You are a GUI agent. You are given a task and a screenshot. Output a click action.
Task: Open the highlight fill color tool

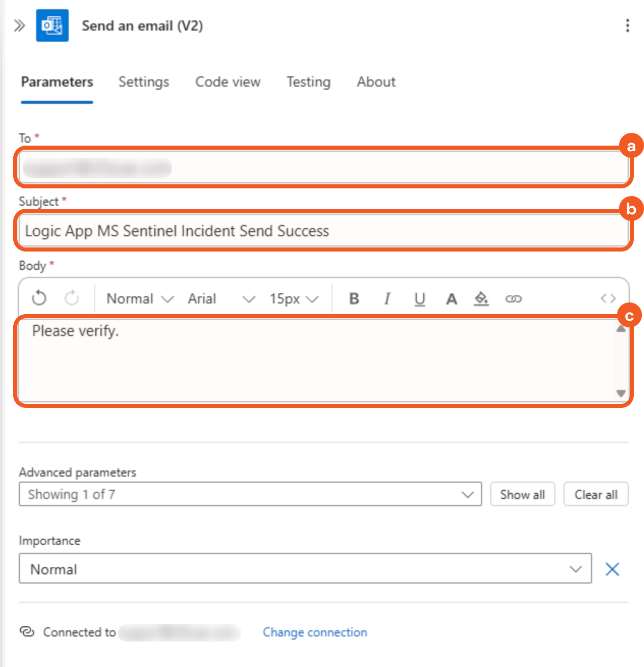(x=481, y=299)
